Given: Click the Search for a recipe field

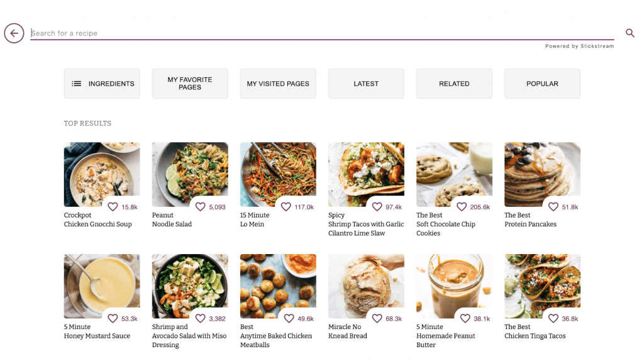Looking at the screenshot, I should pyautogui.click(x=321, y=33).
